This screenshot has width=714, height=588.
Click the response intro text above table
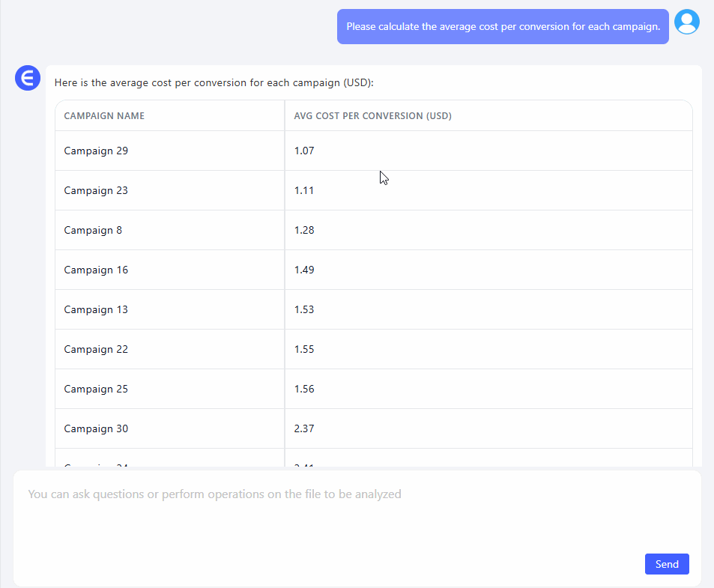[214, 82]
